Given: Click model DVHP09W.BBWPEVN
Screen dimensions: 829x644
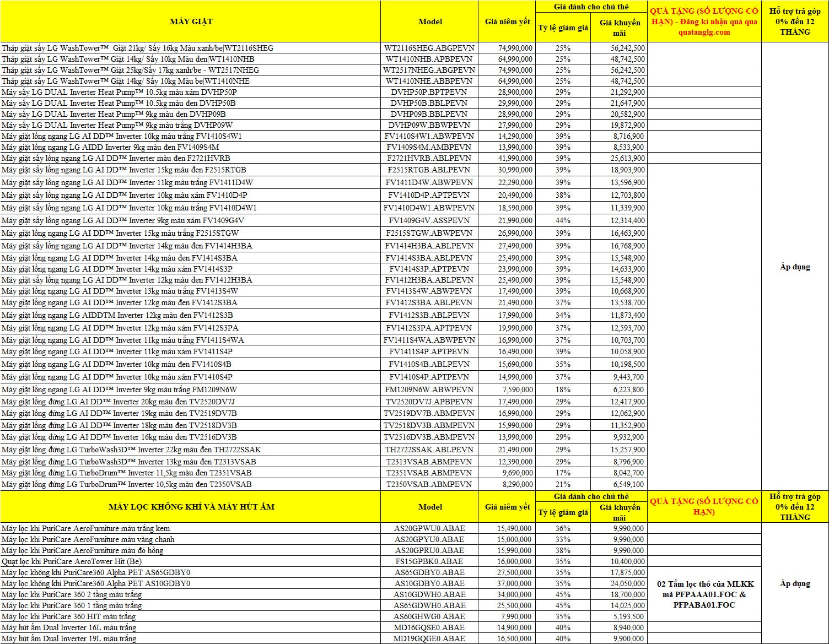Looking at the screenshot, I should pos(430,125).
